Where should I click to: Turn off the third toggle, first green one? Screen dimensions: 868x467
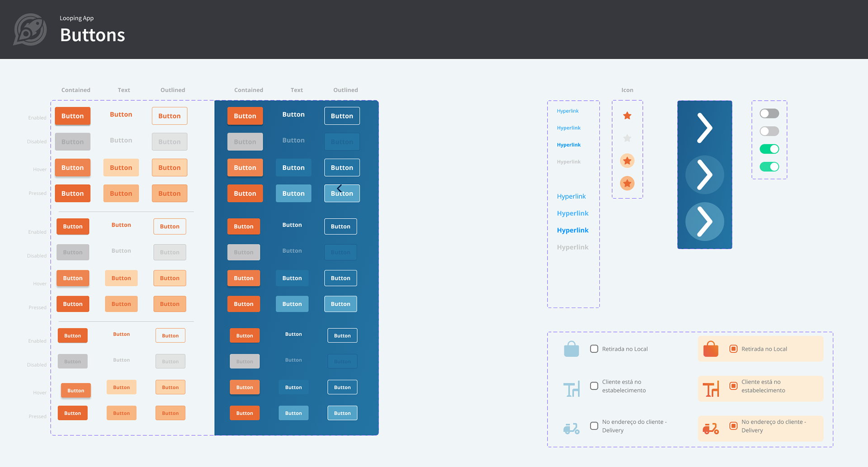(x=769, y=149)
